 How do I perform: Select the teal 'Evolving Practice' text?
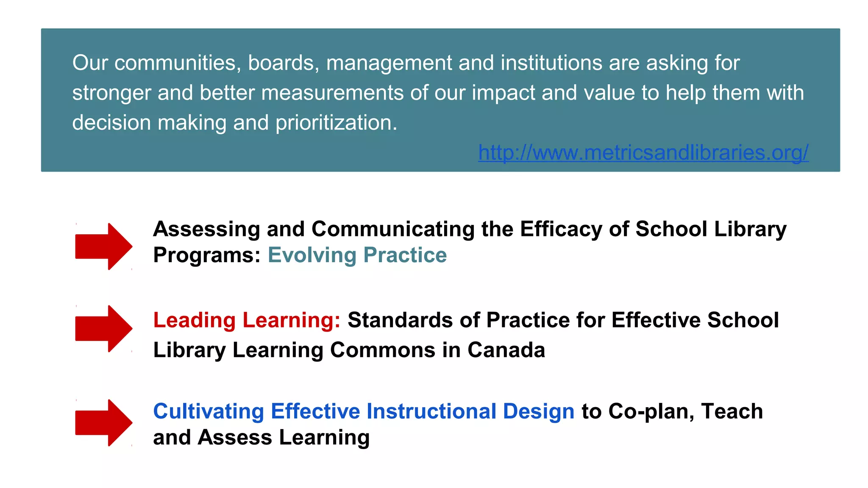click(357, 255)
